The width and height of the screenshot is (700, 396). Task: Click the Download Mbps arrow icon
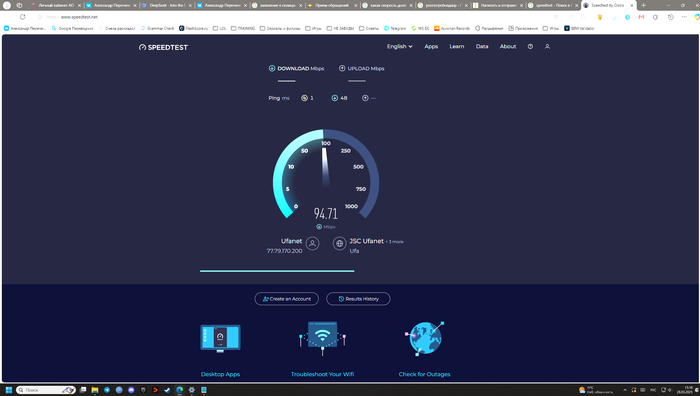click(x=271, y=68)
